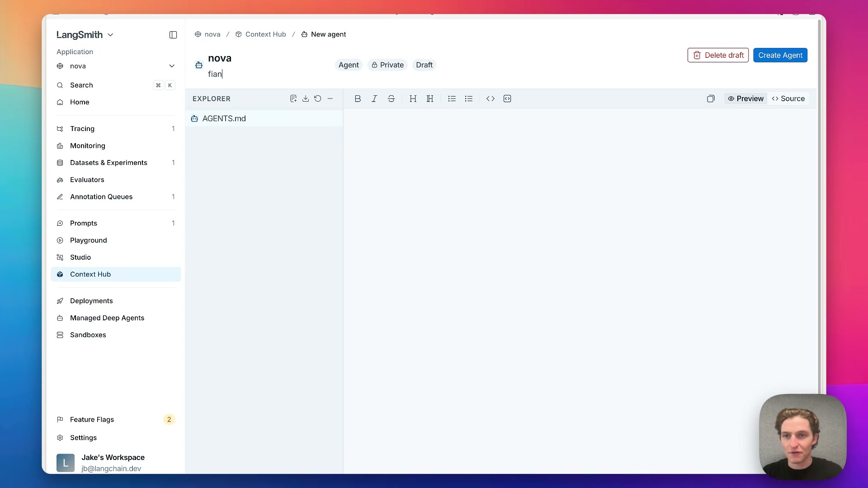The image size is (868, 488).
Task: Collapse the sidebar with the panel icon
Action: (173, 35)
